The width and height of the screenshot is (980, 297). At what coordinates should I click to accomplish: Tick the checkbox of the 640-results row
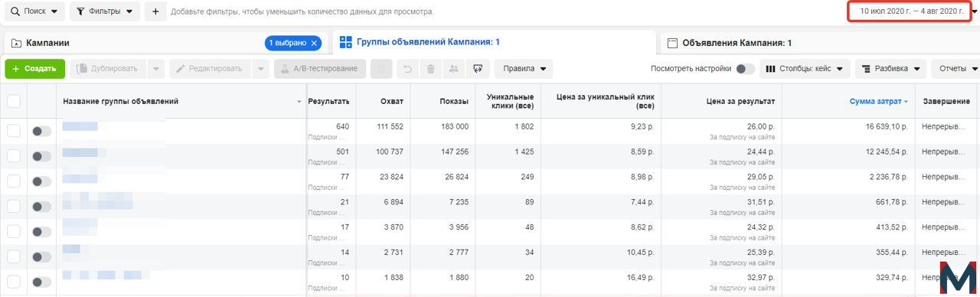[x=14, y=131]
